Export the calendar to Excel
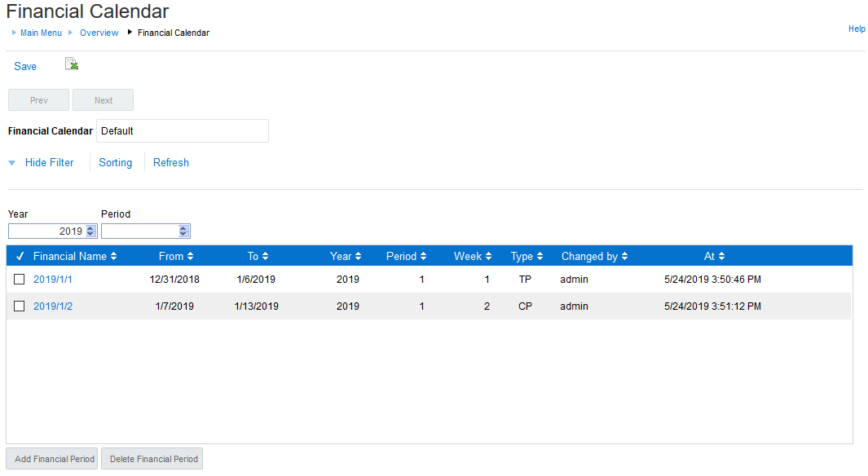This screenshot has height=476, width=868. point(71,64)
